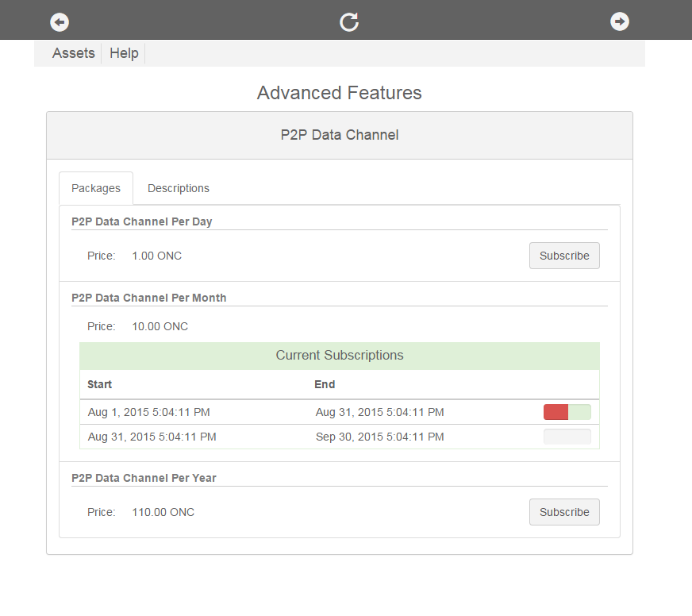Viewport: 692px width, 616px height.
Task: Click the 110.00 ONC price value
Action: (x=163, y=512)
